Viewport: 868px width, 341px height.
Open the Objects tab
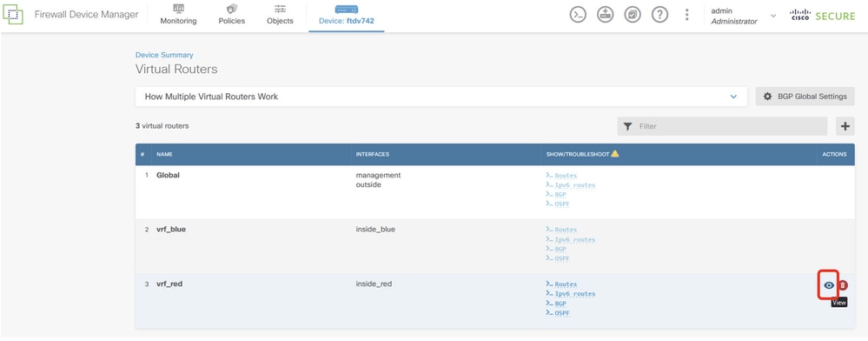[x=280, y=15]
